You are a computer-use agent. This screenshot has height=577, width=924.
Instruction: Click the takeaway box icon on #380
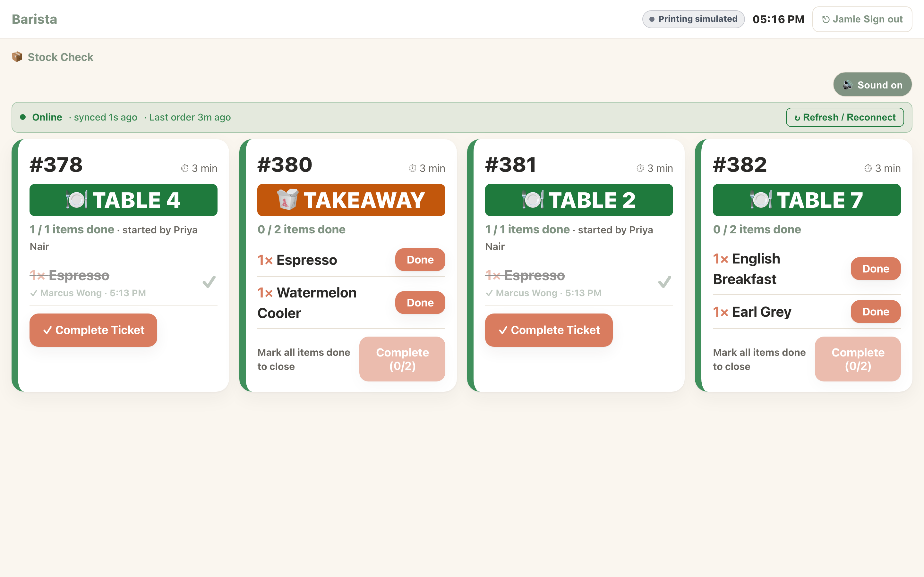coord(287,200)
